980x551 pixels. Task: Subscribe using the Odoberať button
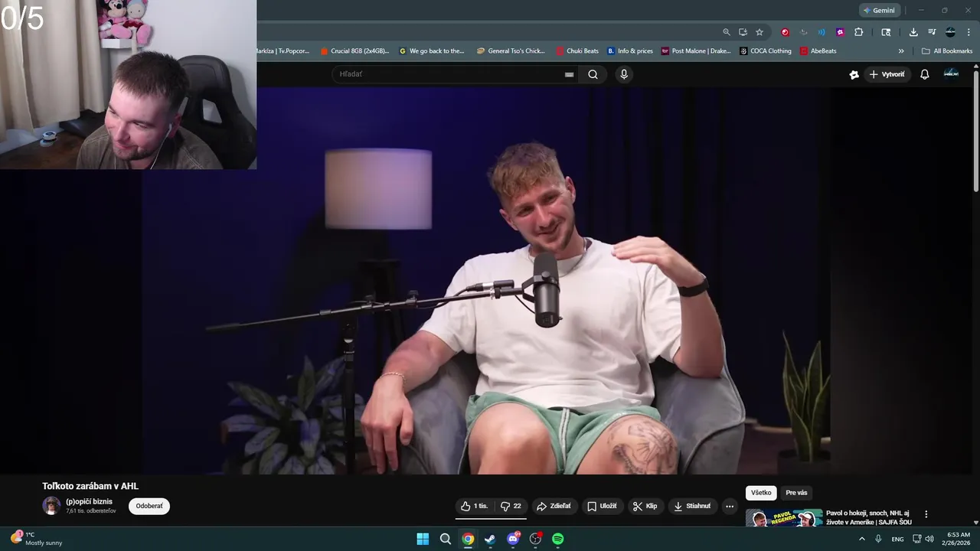[x=149, y=506]
